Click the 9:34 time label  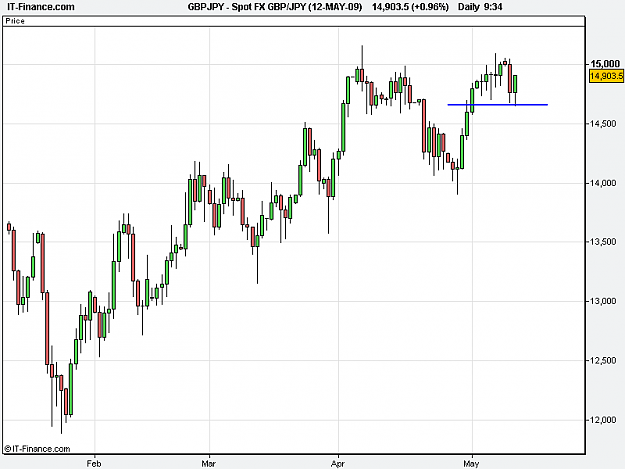pos(493,7)
